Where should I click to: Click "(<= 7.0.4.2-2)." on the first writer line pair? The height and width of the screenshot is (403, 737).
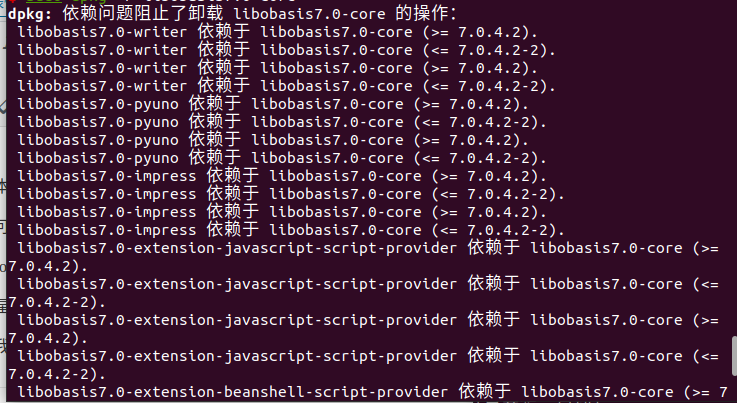(x=489, y=50)
